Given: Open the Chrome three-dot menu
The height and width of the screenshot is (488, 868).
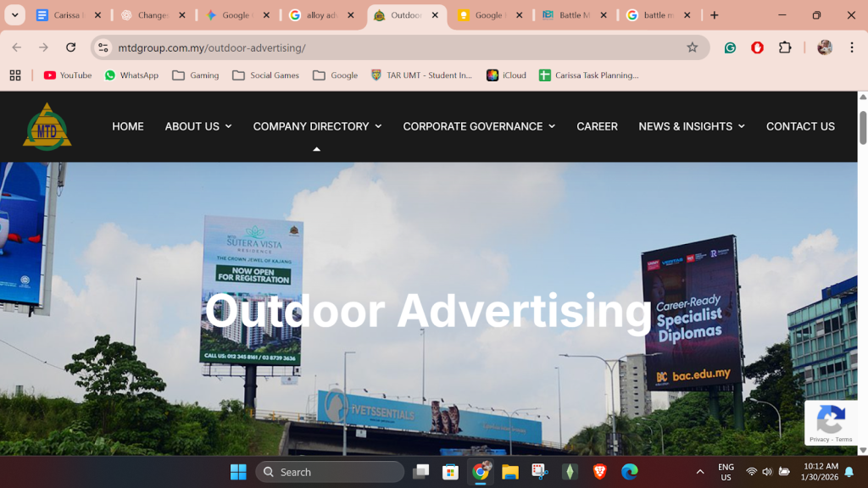Looking at the screenshot, I should 852,47.
